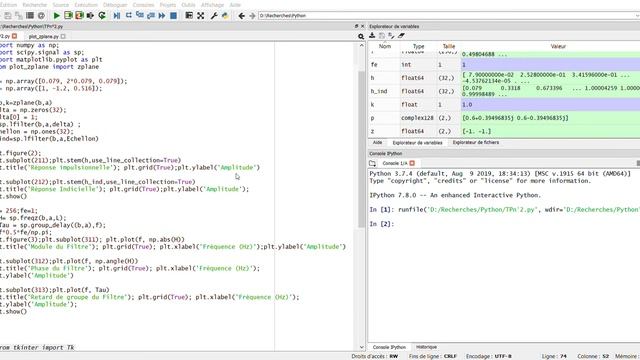Show the @ symbol toolbar icon

41,16
